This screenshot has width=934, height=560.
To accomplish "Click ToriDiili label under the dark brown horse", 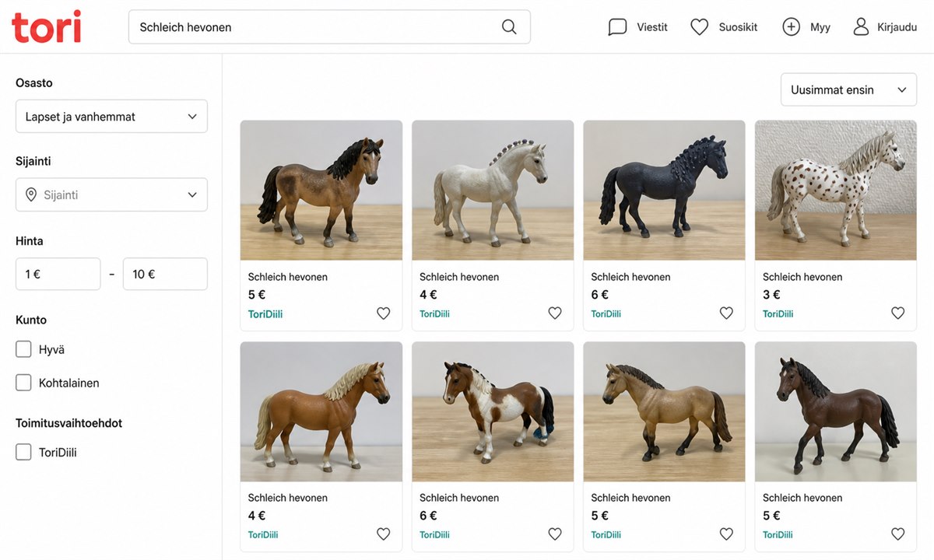I will [778, 535].
